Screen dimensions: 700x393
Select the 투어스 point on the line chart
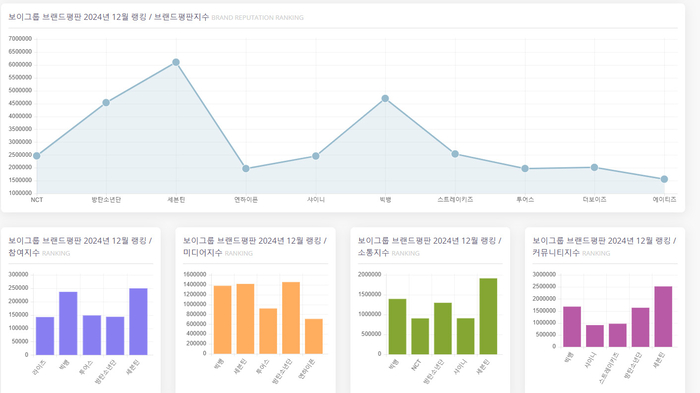[x=525, y=169]
